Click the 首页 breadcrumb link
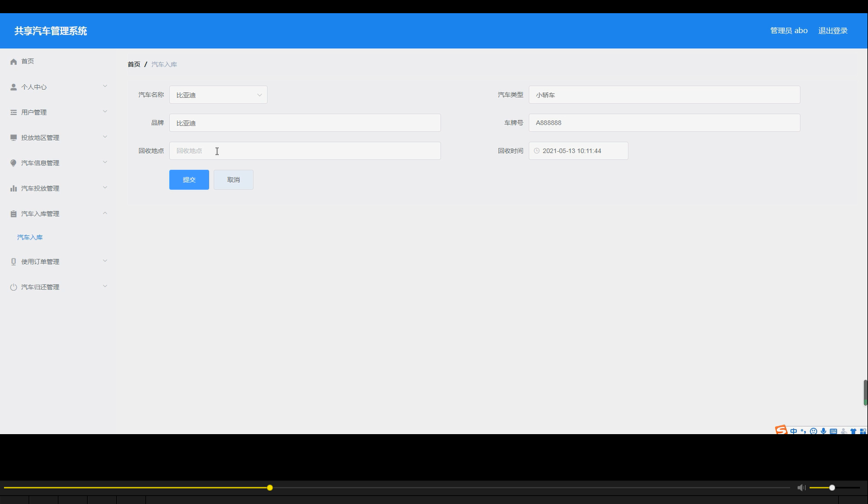 tap(134, 64)
